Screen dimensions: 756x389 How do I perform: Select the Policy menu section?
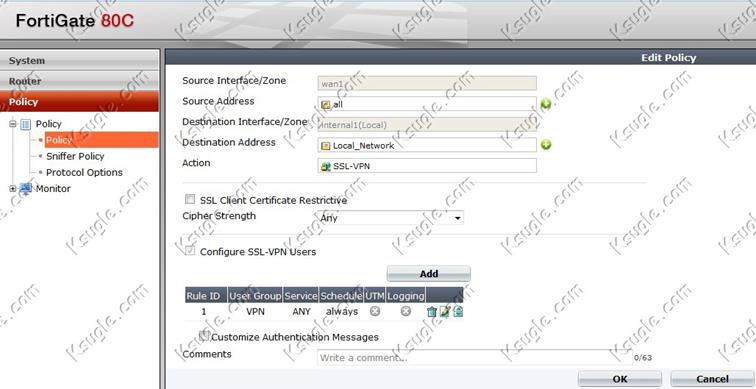(x=79, y=102)
